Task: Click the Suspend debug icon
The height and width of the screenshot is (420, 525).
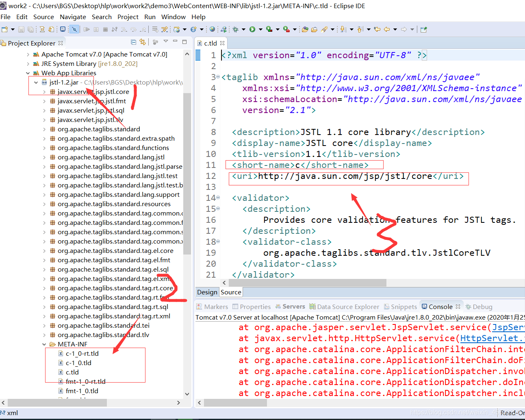Action: click(x=96, y=29)
